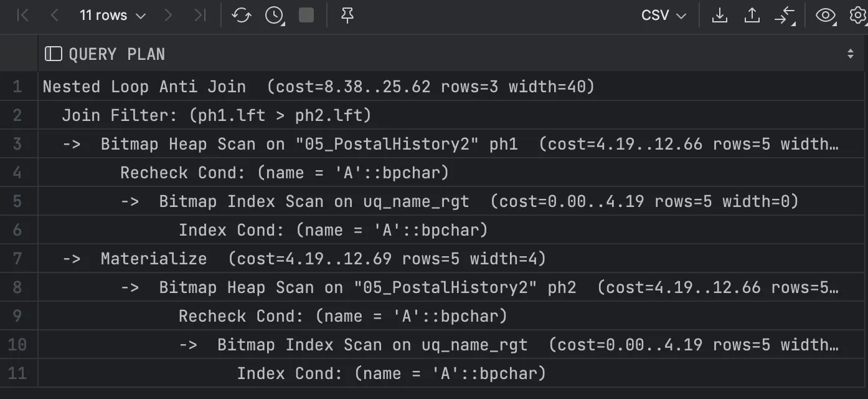The image size is (868, 399).
Task: Jump to the last results page
Action: [199, 16]
